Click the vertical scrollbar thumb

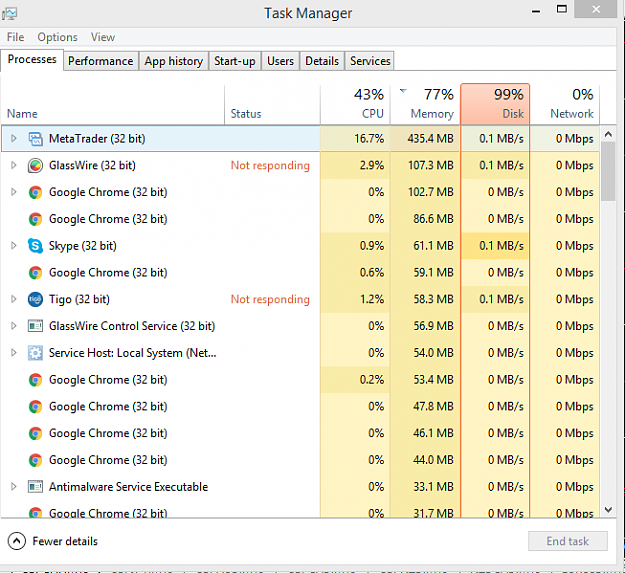point(608,172)
